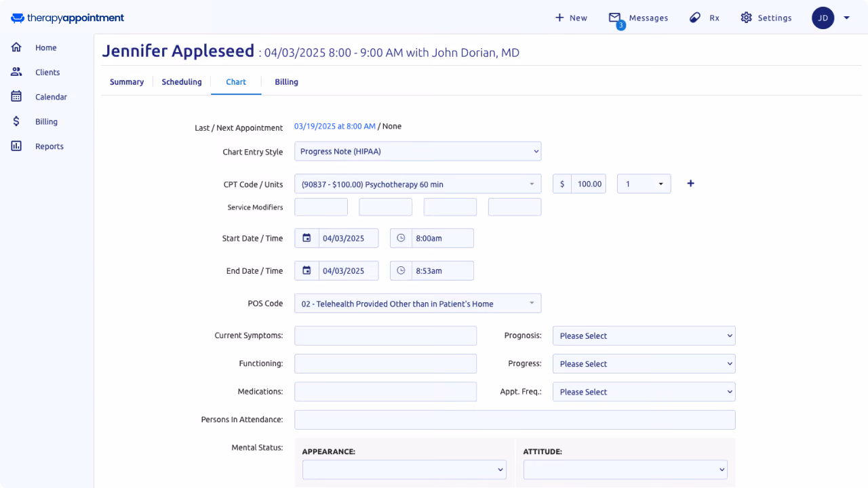Click the Start Time field 8:00am
This screenshot has width=868, height=488.
[x=442, y=238]
